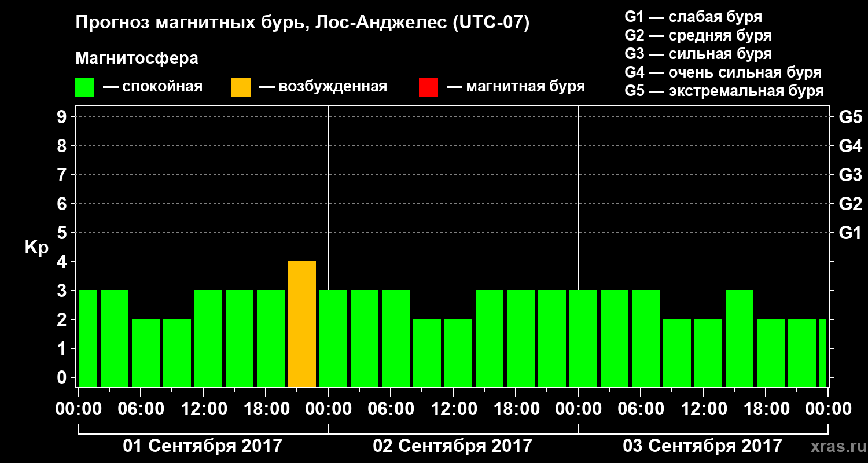Select the "— возбужденная" legend label
868x463 pixels.
[323, 87]
